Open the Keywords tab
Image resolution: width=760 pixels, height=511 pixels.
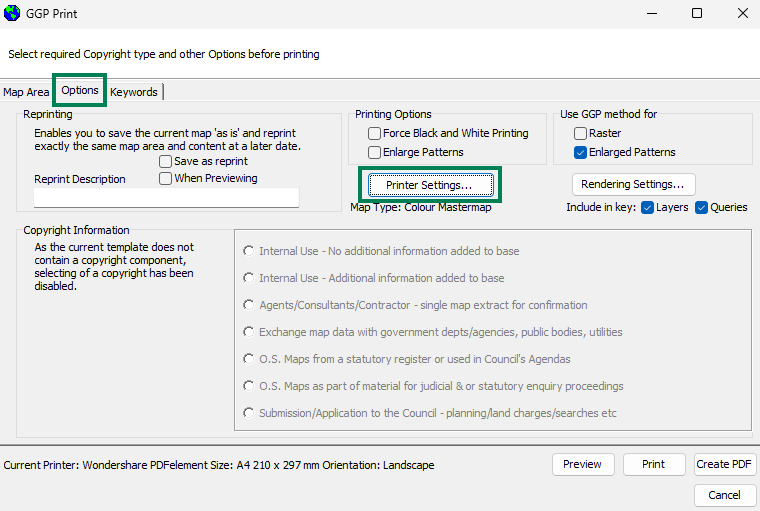tap(134, 92)
